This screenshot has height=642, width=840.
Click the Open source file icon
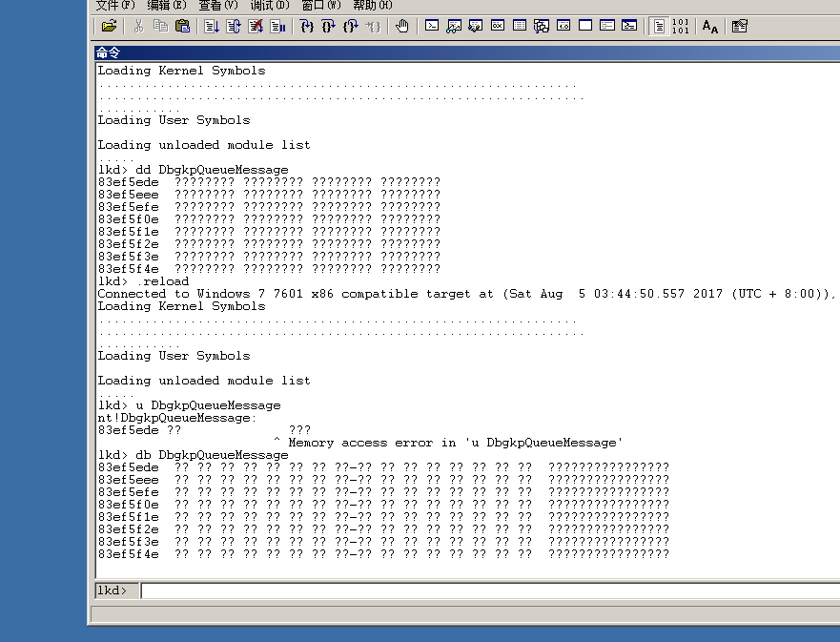point(109,26)
